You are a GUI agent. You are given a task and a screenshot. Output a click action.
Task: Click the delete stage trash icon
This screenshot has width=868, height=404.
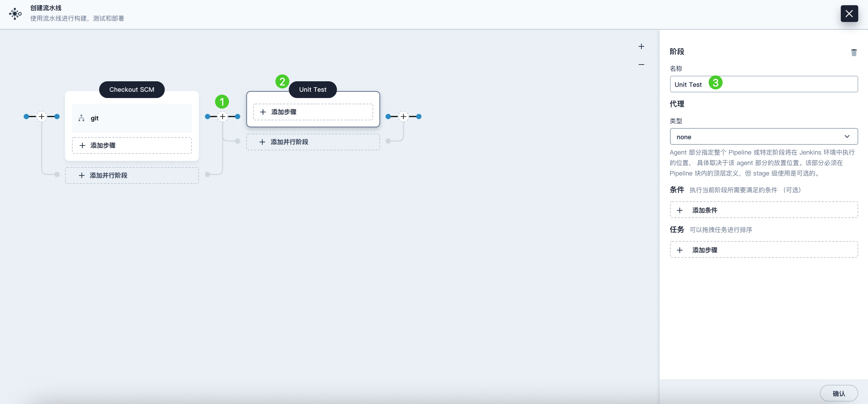[x=854, y=52]
